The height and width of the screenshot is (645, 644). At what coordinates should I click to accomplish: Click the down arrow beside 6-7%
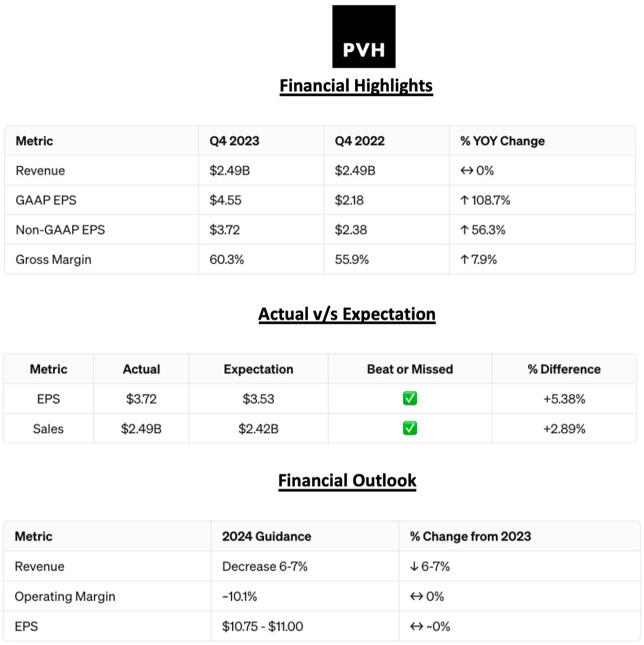tap(414, 567)
